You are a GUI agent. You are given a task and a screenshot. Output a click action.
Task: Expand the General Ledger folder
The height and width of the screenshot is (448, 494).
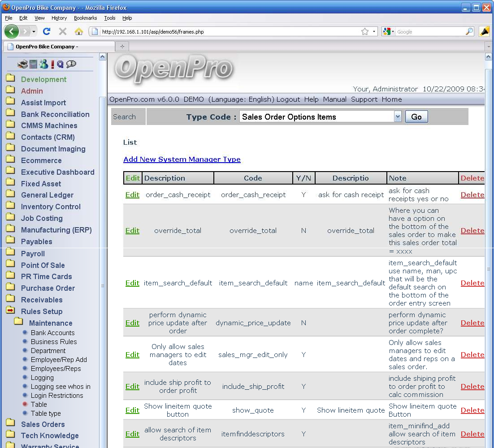tap(47, 195)
